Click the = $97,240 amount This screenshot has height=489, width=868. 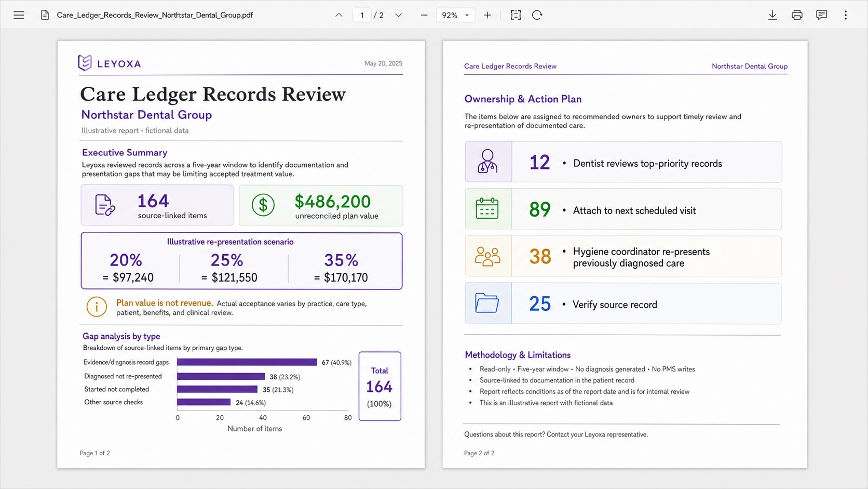click(x=128, y=277)
